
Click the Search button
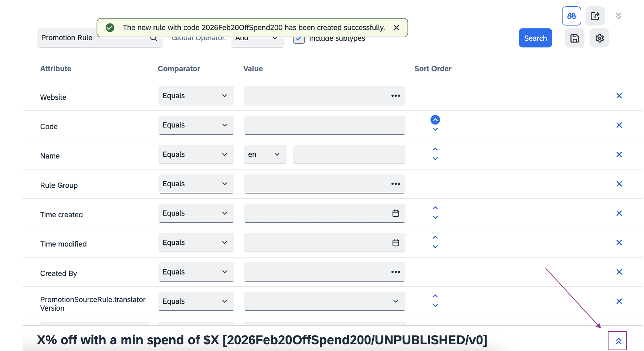(535, 38)
